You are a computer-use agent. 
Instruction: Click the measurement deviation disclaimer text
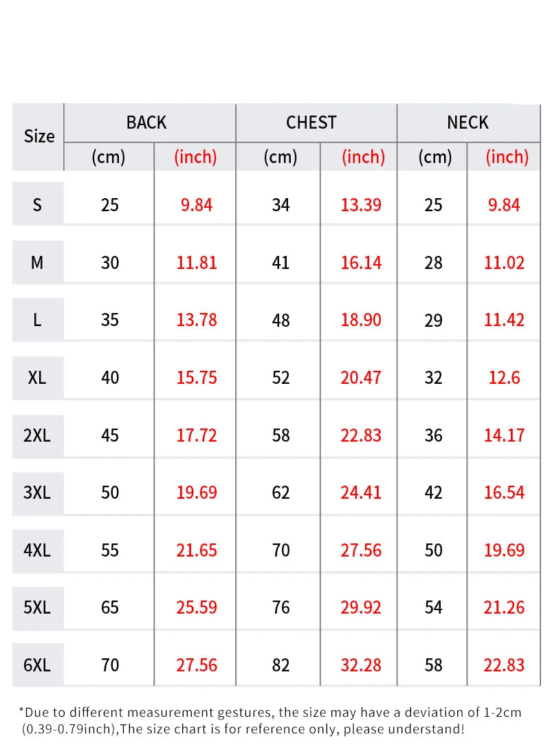[x=269, y=720]
